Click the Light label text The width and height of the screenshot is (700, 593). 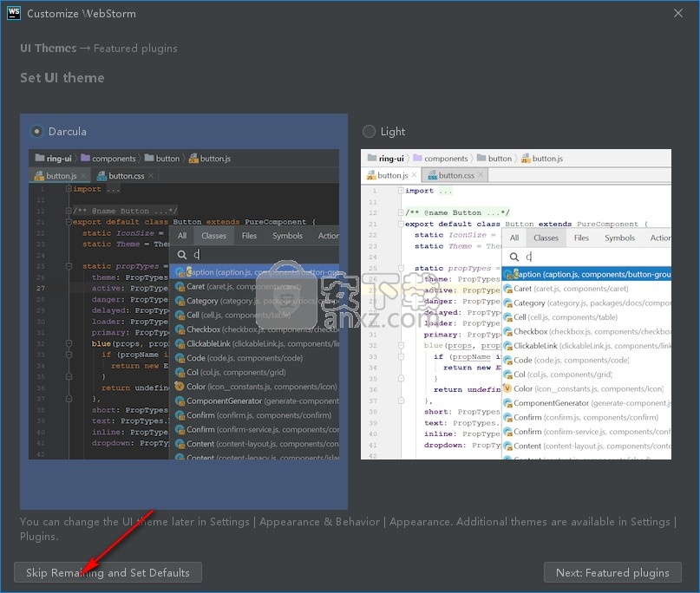pos(393,132)
